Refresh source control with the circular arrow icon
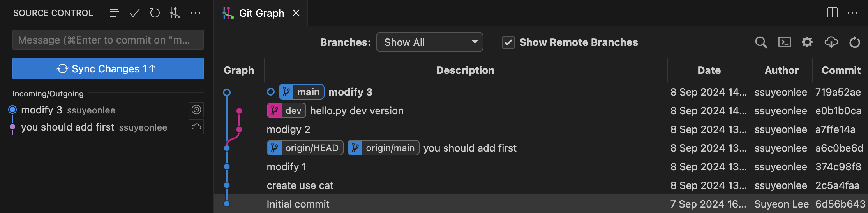The height and width of the screenshot is (213, 868). (x=155, y=13)
